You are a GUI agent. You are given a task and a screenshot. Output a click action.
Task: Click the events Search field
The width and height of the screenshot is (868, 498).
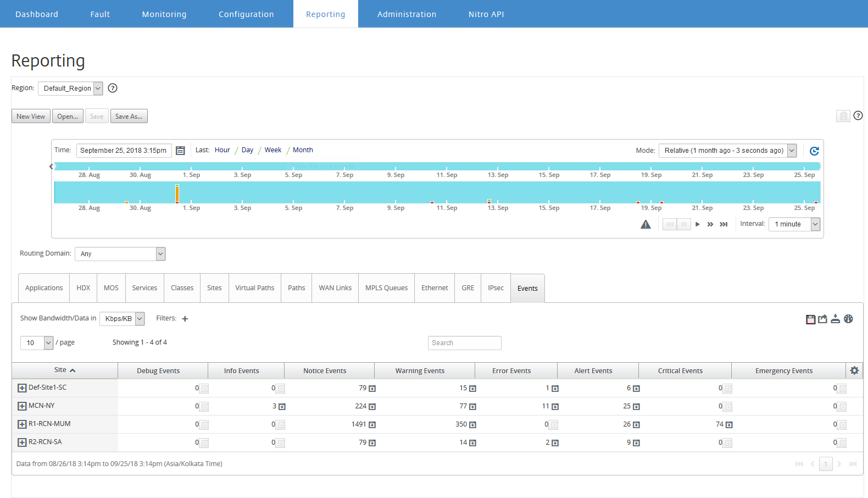pos(465,343)
